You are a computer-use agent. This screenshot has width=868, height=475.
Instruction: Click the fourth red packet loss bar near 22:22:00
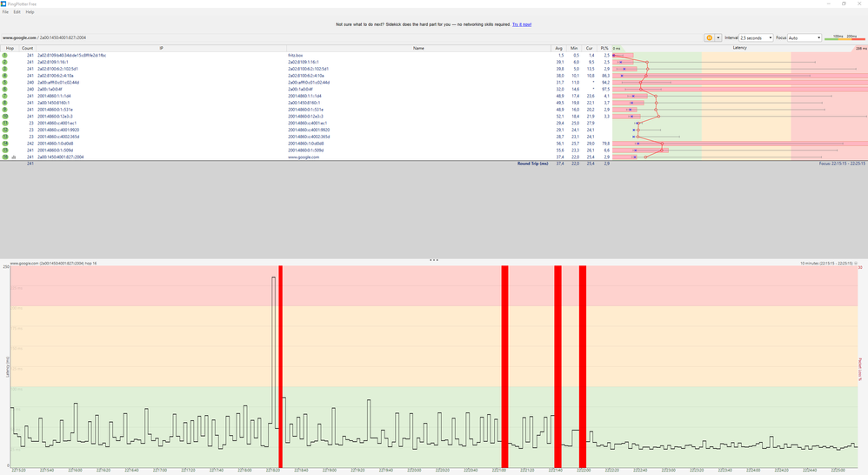(x=583, y=366)
